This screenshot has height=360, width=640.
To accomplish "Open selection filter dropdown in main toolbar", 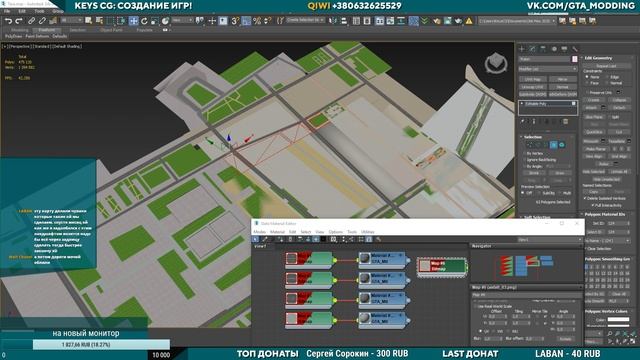I will click(x=71, y=20).
